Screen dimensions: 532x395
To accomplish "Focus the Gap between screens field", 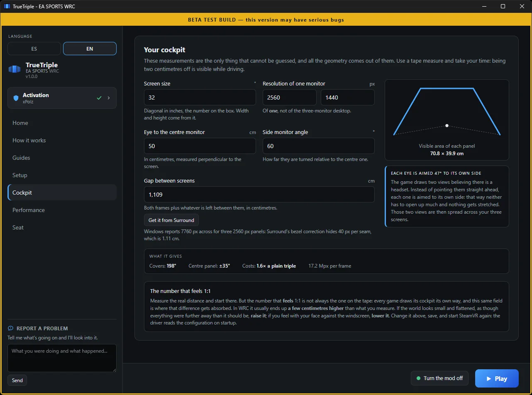I will coord(259,195).
